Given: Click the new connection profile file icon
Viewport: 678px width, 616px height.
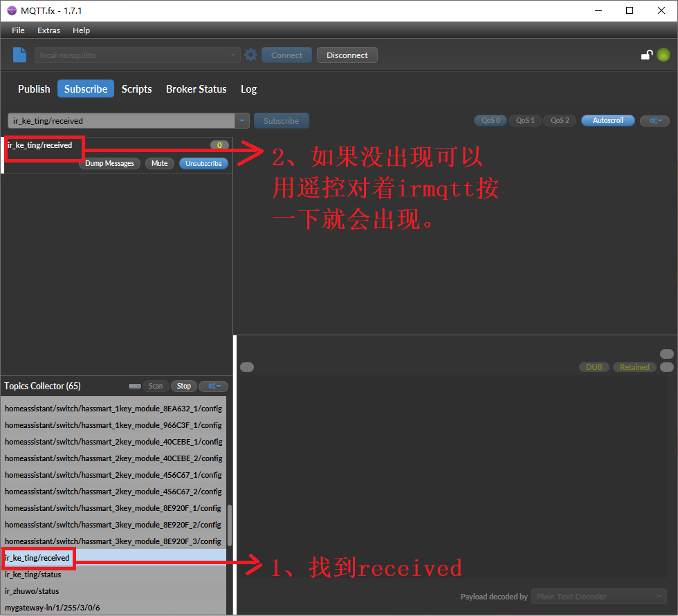Looking at the screenshot, I should (x=19, y=55).
